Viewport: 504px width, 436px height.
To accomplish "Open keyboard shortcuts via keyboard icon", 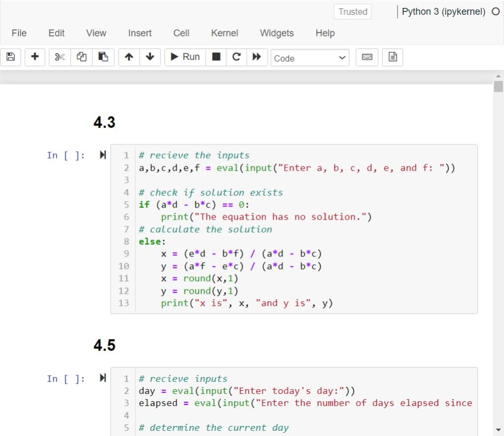I will [x=366, y=57].
